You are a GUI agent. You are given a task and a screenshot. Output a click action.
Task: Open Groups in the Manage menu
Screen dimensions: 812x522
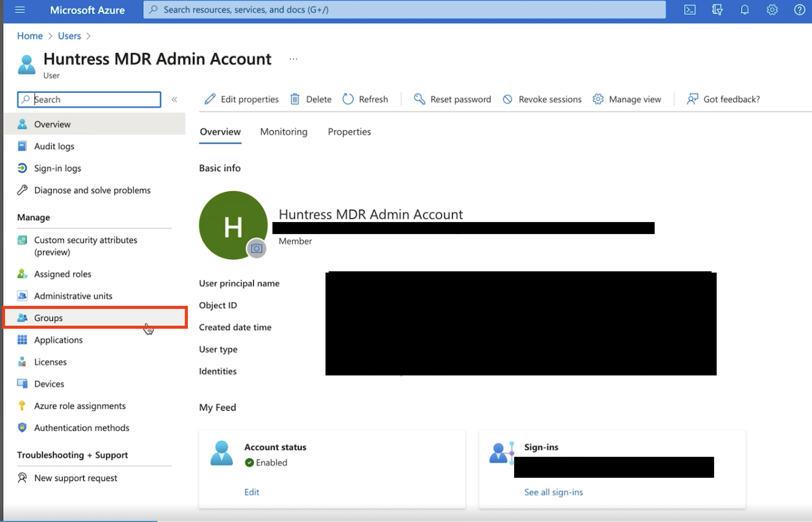click(x=49, y=318)
